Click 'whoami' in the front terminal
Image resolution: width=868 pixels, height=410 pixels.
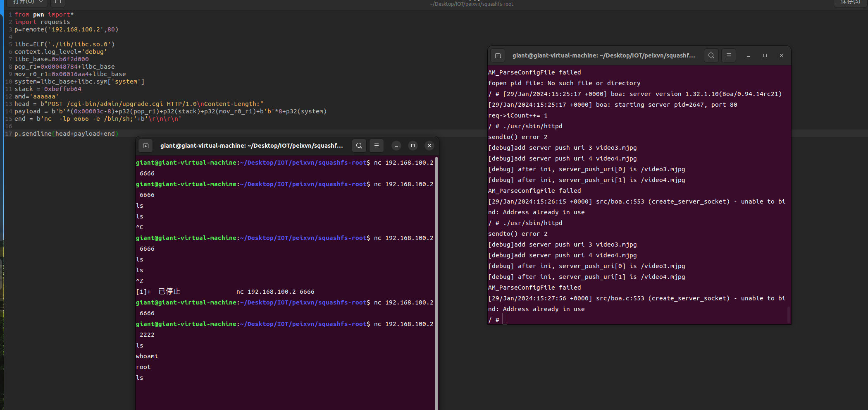coord(147,356)
